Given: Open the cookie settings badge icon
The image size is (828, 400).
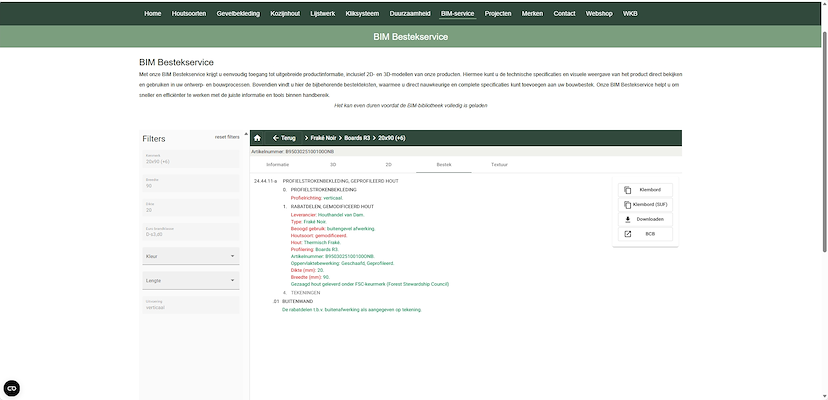Looking at the screenshot, I should (12, 388).
